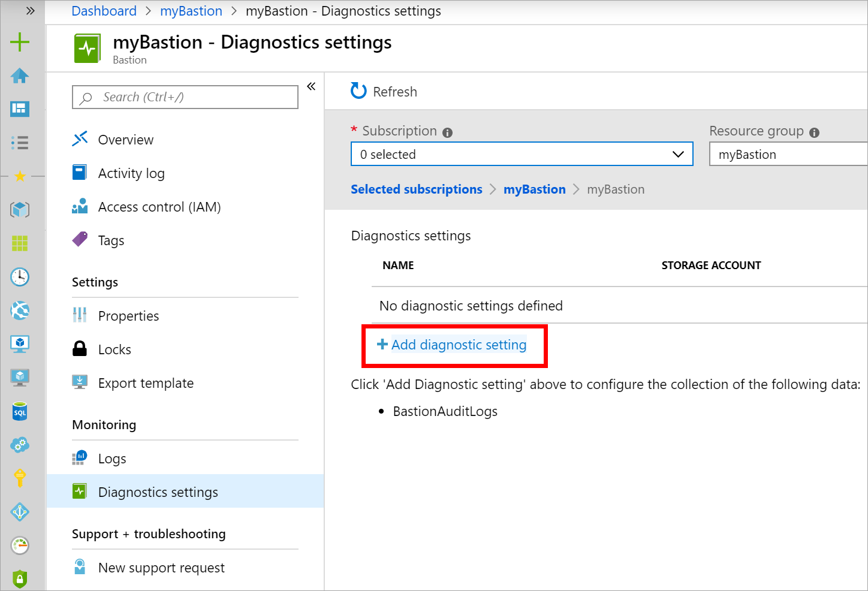Open the Dashboard icon in the sidebar
The height and width of the screenshot is (591, 868).
click(x=20, y=109)
